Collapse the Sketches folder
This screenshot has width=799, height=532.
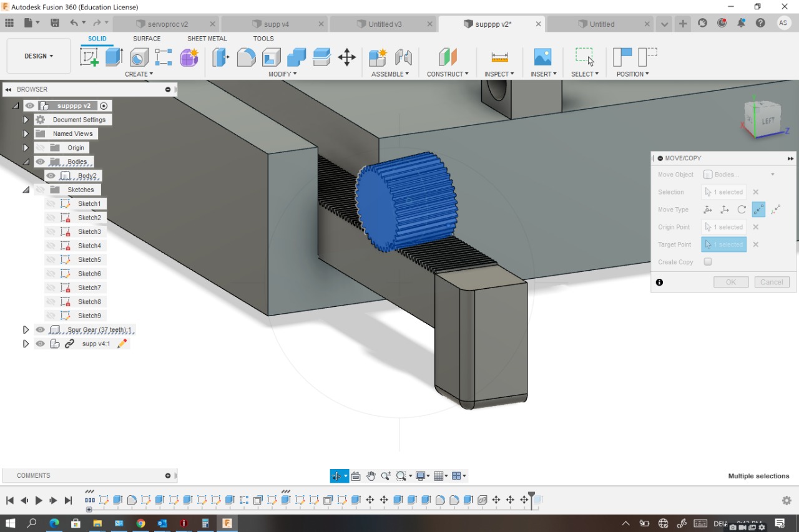tap(26, 190)
